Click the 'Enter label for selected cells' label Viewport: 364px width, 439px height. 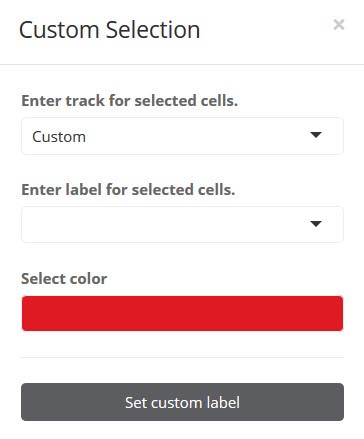pos(128,190)
